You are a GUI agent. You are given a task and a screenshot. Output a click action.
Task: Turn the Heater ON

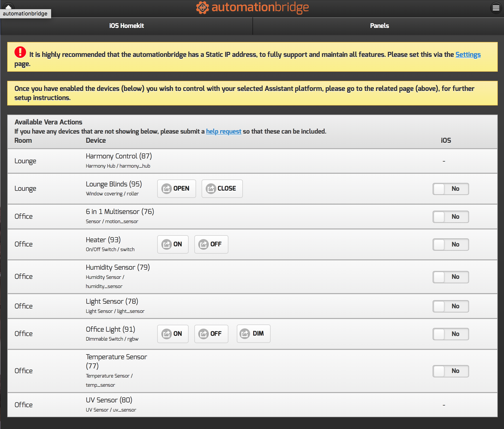click(x=173, y=244)
